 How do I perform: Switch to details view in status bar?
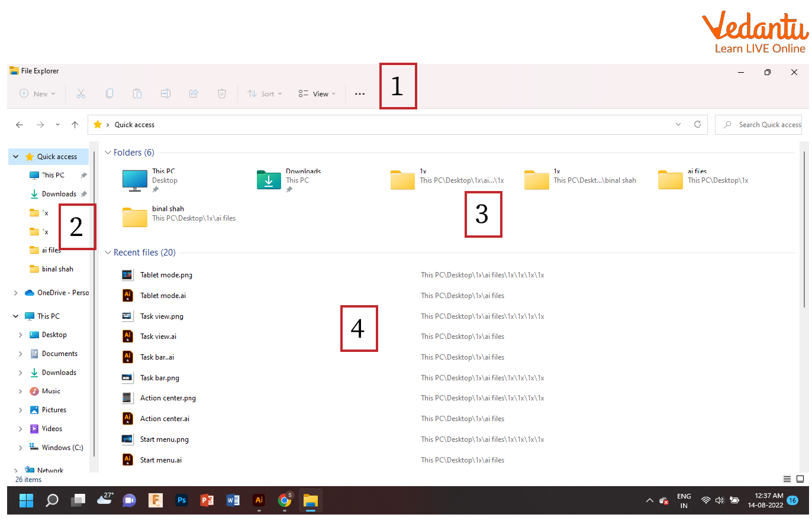(787, 479)
